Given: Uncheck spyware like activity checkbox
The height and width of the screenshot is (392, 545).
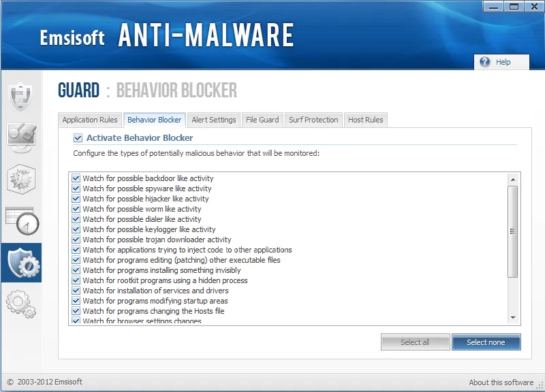Looking at the screenshot, I should 76,189.
